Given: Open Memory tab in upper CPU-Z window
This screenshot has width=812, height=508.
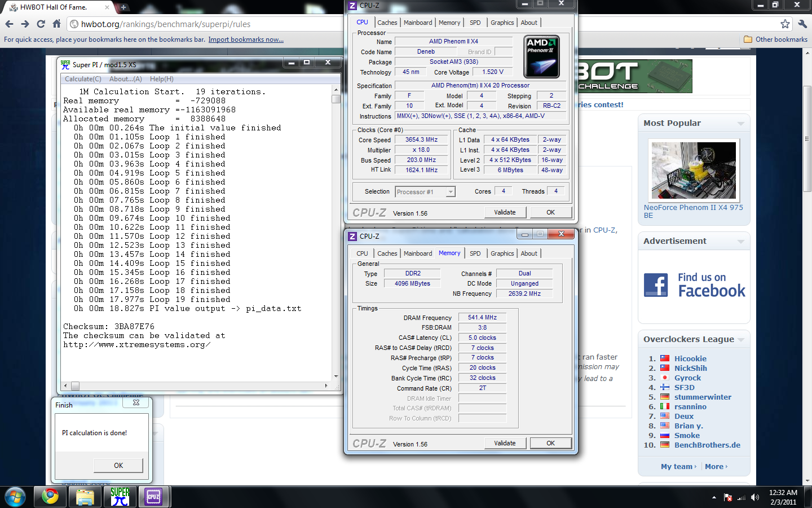Looking at the screenshot, I should coord(449,23).
